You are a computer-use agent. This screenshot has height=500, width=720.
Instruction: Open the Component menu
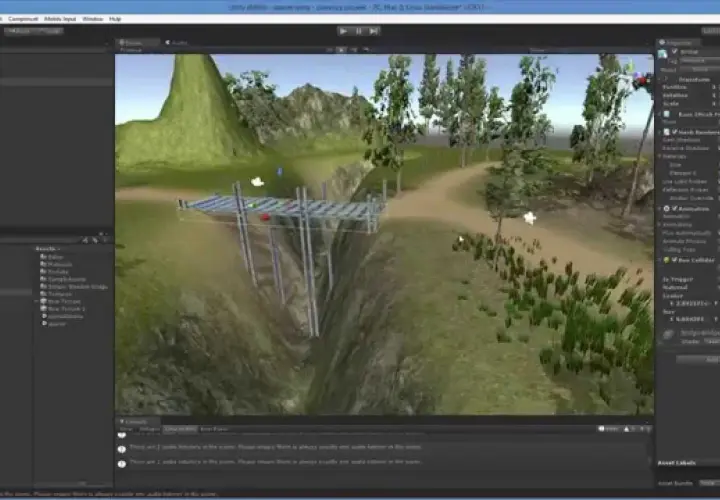point(22,19)
